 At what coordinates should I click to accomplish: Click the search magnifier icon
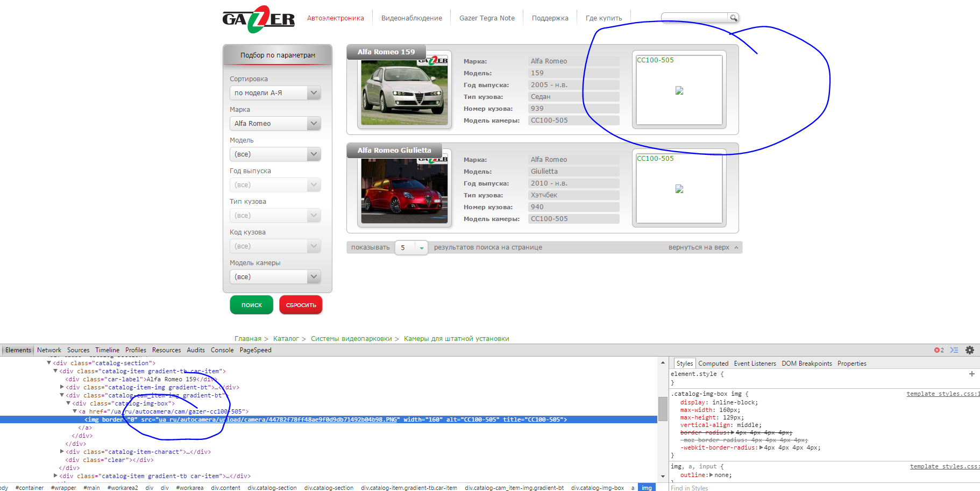733,18
